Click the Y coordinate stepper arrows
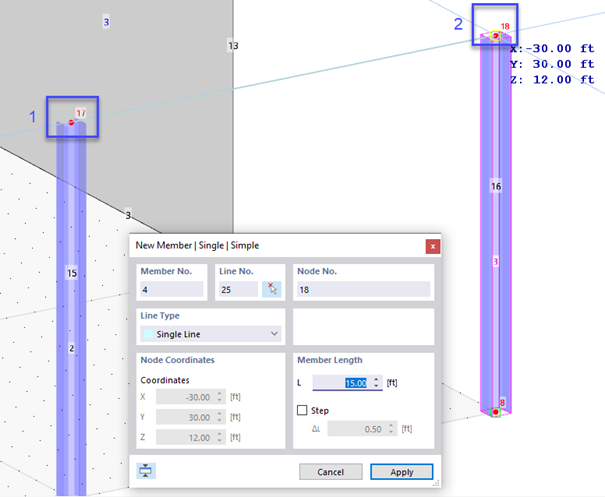The image size is (605, 497). click(220, 417)
